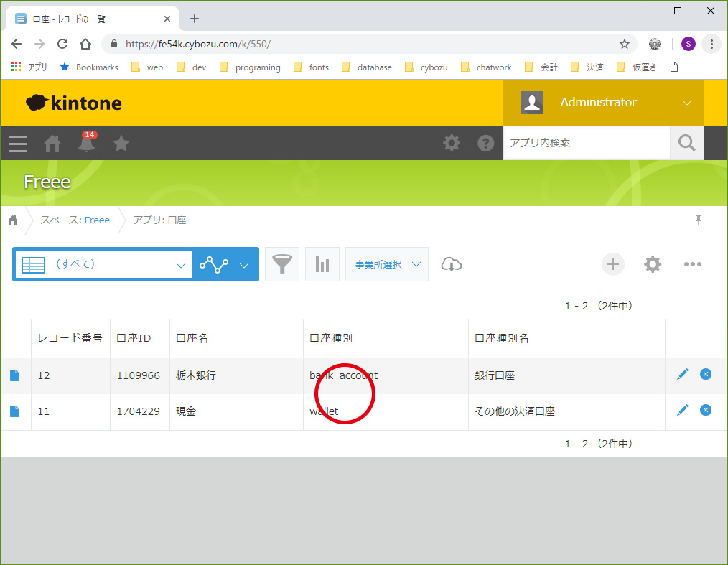Click the cloud download icon
This screenshot has width=728, height=565.
[452, 264]
